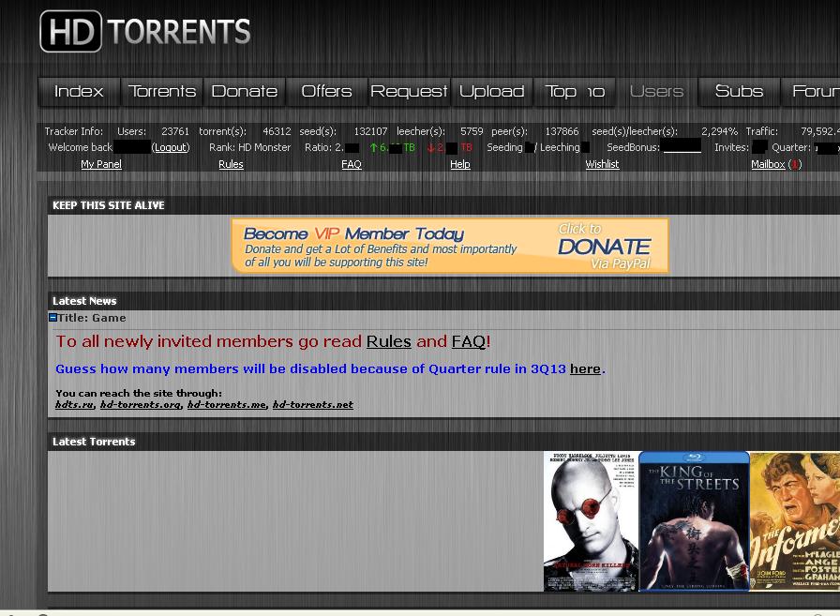
Task: Click the leechers count '5759'
Action: (472, 131)
